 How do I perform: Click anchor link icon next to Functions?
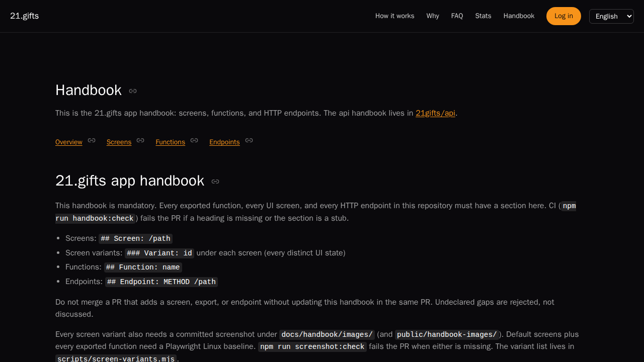coord(194,140)
